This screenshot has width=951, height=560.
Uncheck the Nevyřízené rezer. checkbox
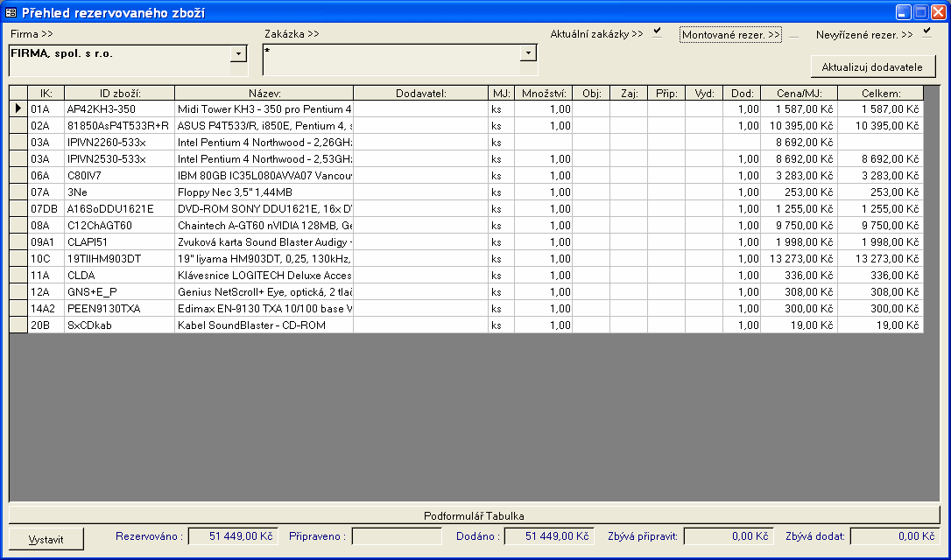coord(926,33)
